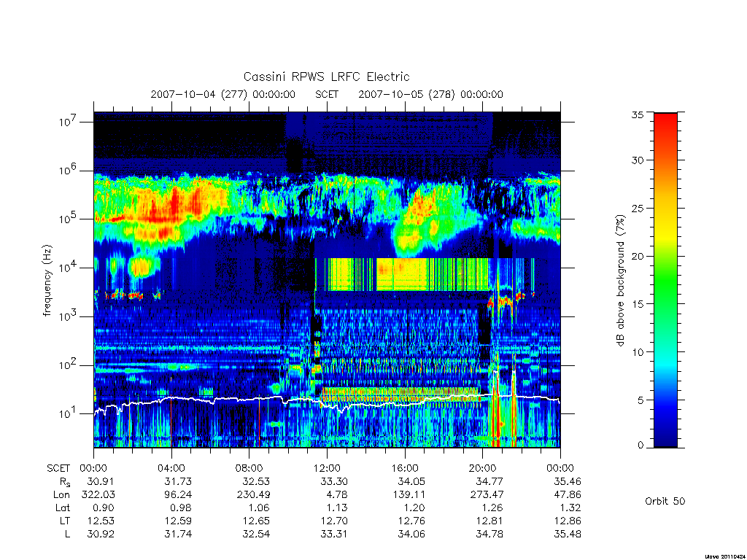
Task: Click the Lon value '4.78'
Action: pyautogui.click(x=337, y=495)
